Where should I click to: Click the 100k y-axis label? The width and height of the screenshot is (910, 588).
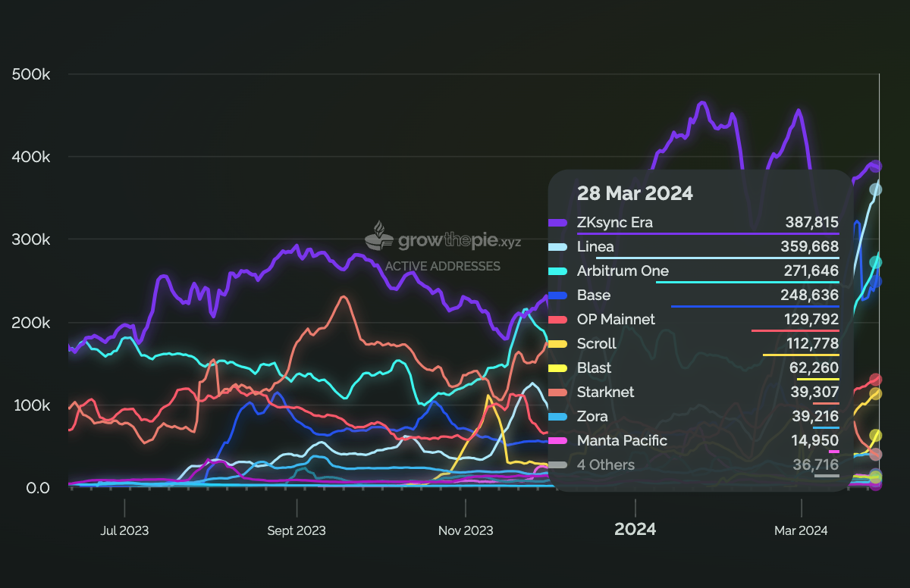(x=31, y=405)
